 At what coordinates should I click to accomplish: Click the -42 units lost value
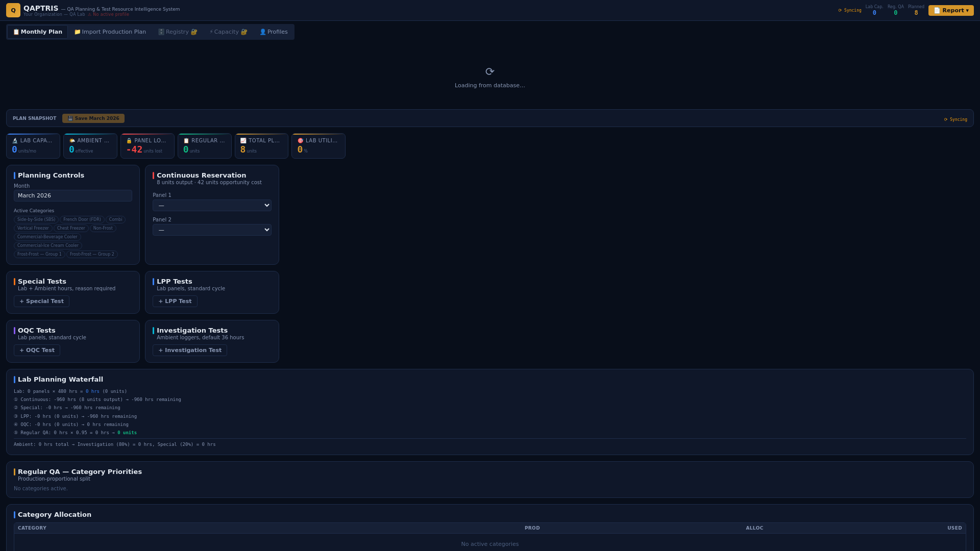(134, 150)
